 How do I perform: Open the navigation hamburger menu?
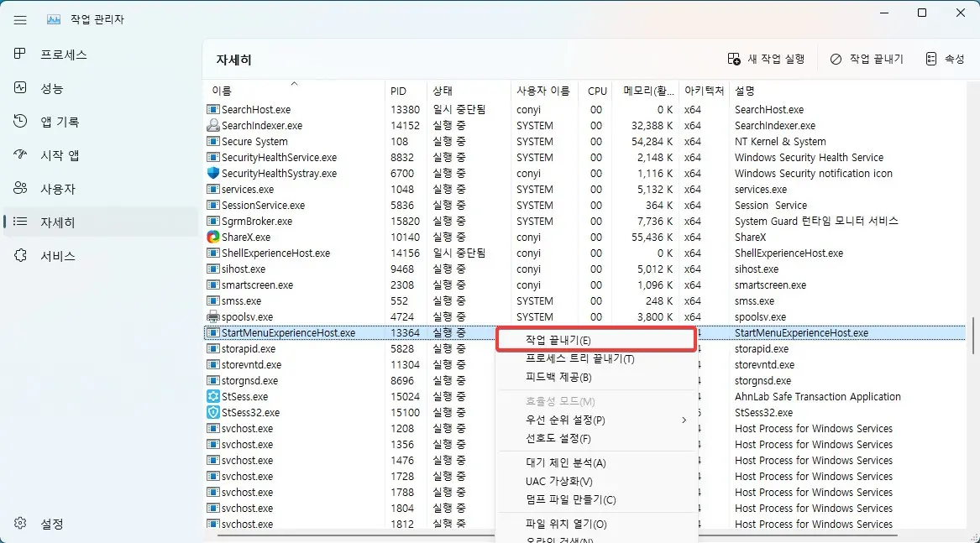coord(20,18)
